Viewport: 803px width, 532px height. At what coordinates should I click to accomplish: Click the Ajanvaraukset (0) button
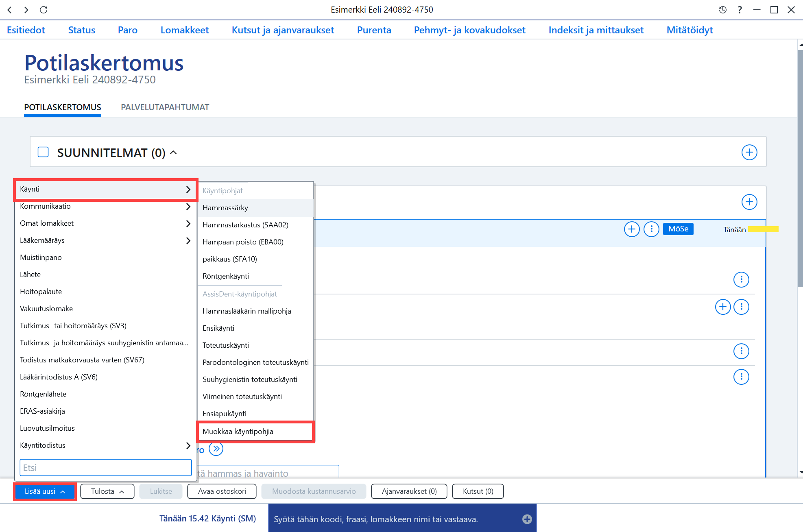[x=409, y=491]
